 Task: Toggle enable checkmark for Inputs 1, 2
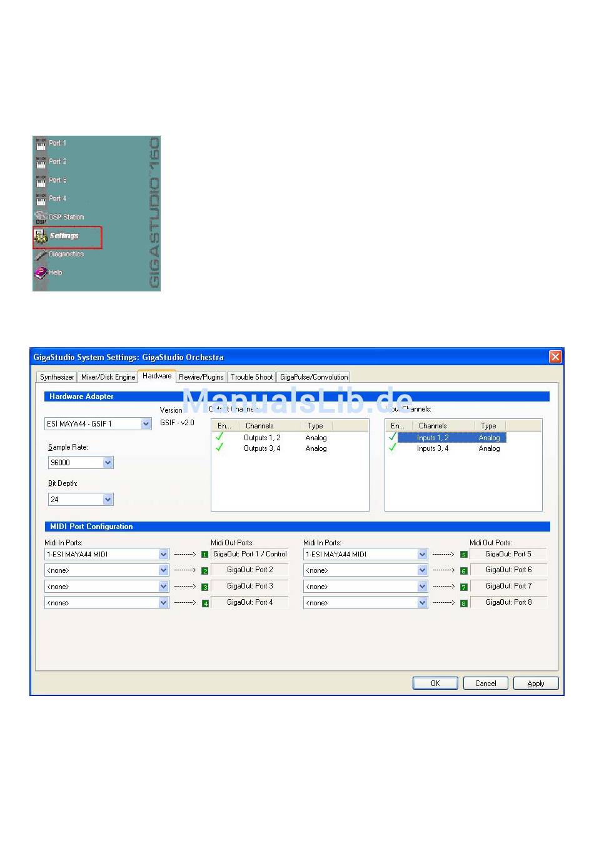pos(393,437)
